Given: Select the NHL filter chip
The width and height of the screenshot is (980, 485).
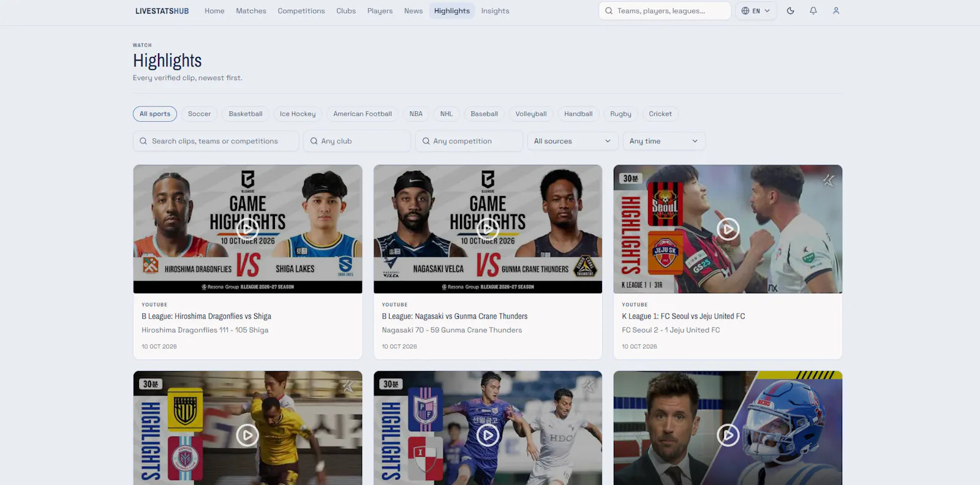Looking at the screenshot, I should [x=447, y=114].
